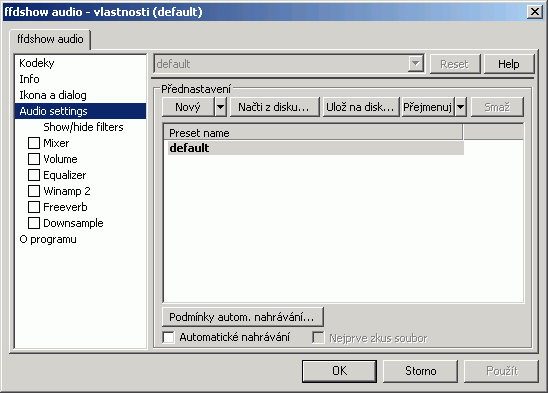The image size is (548, 393).
Task: Create preset with Nový button
Action: coord(188,107)
